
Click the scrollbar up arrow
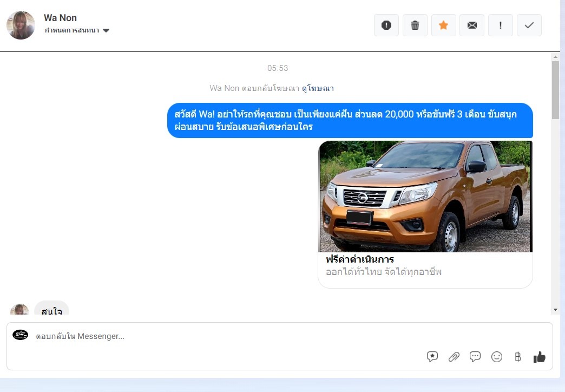(x=555, y=57)
